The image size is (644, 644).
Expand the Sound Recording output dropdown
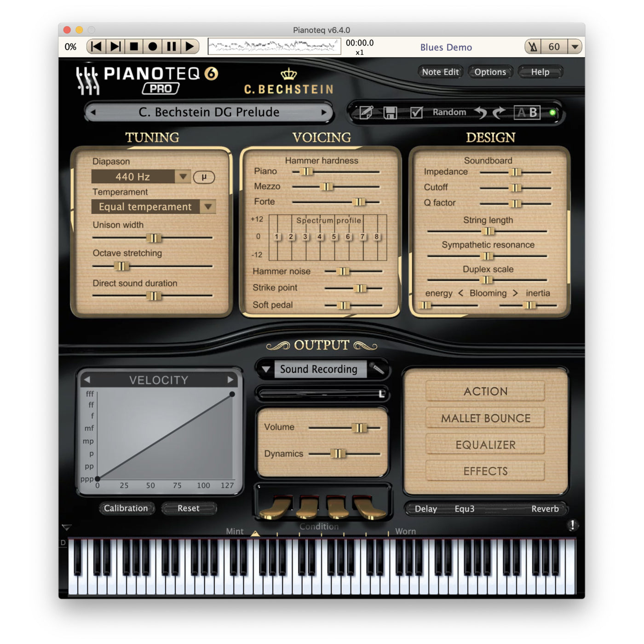point(266,369)
